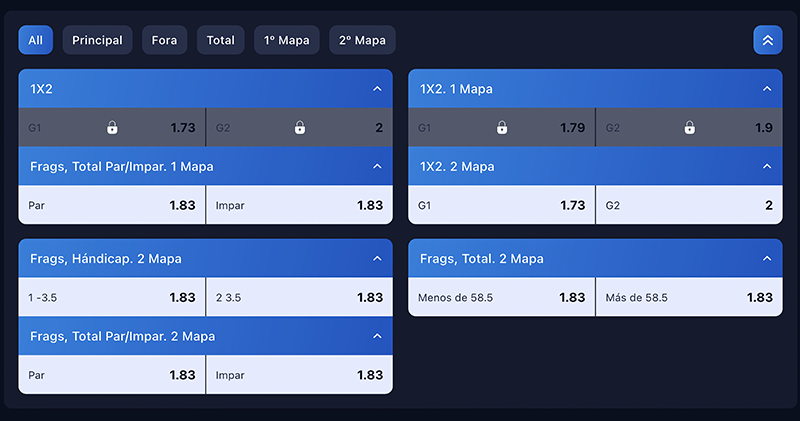Screen dimensions: 800x421
Task: Collapse the Frags, Total. 2 Mapa section
Action: 767,259
